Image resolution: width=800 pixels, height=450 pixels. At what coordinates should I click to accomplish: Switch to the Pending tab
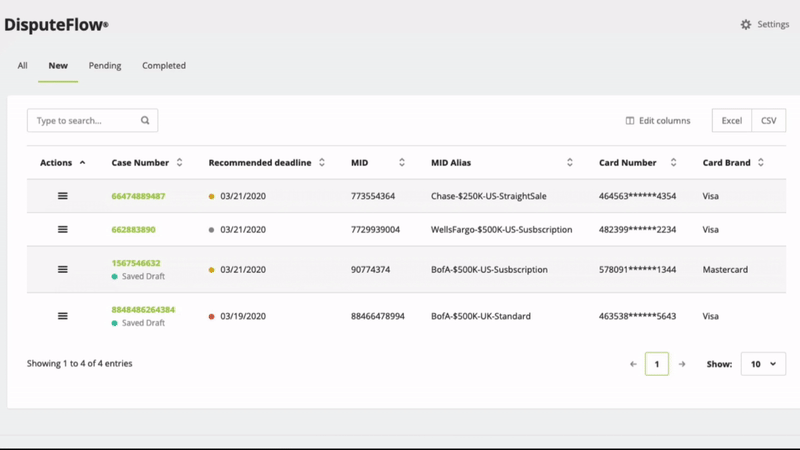coord(105,65)
